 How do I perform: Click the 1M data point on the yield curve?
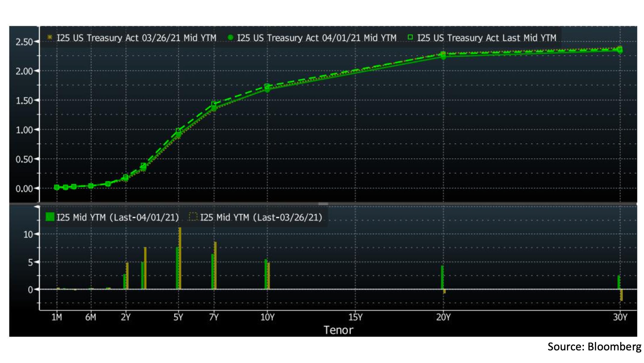(x=57, y=187)
